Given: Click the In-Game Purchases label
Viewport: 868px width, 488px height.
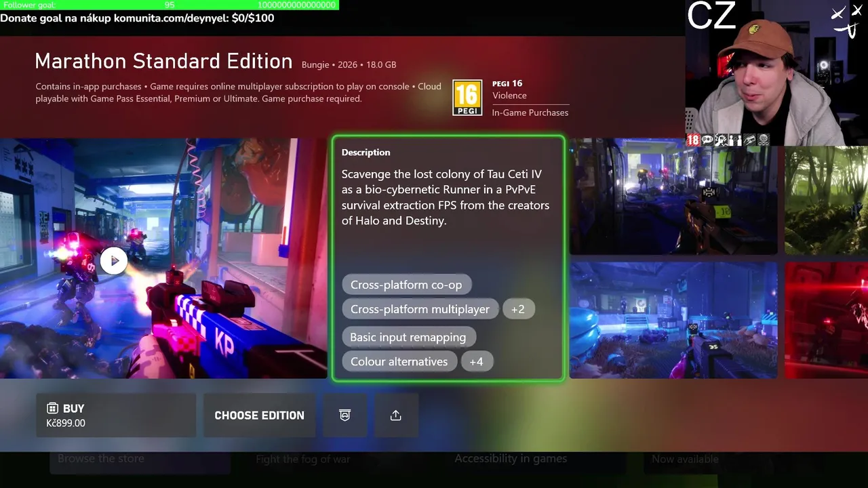Looking at the screenshot, I should point(530,113).
